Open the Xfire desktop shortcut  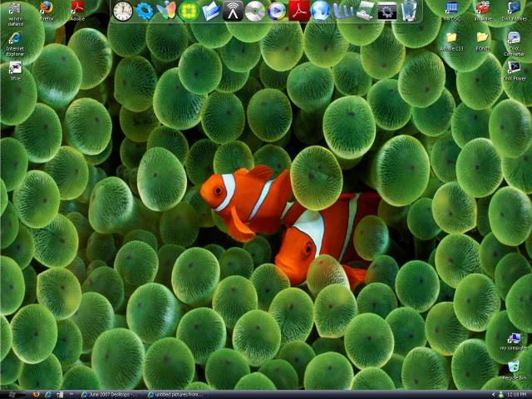[x=15, y=71]
